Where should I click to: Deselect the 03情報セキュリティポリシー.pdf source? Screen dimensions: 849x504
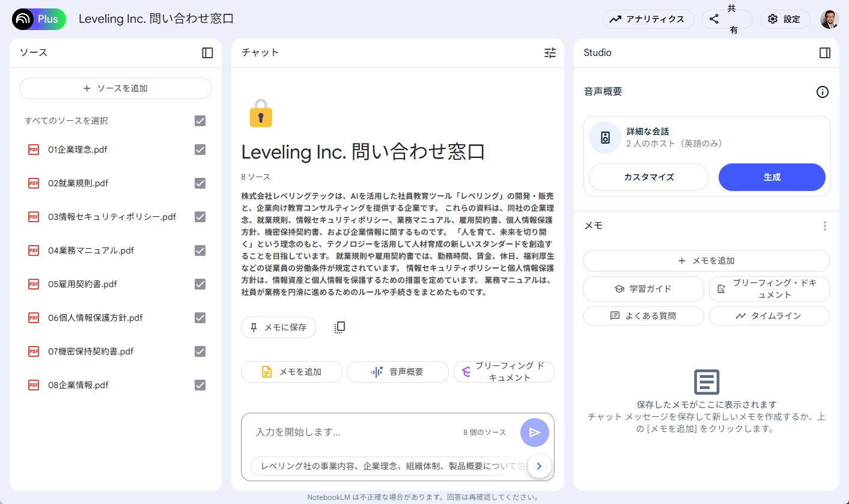point(200,217)
